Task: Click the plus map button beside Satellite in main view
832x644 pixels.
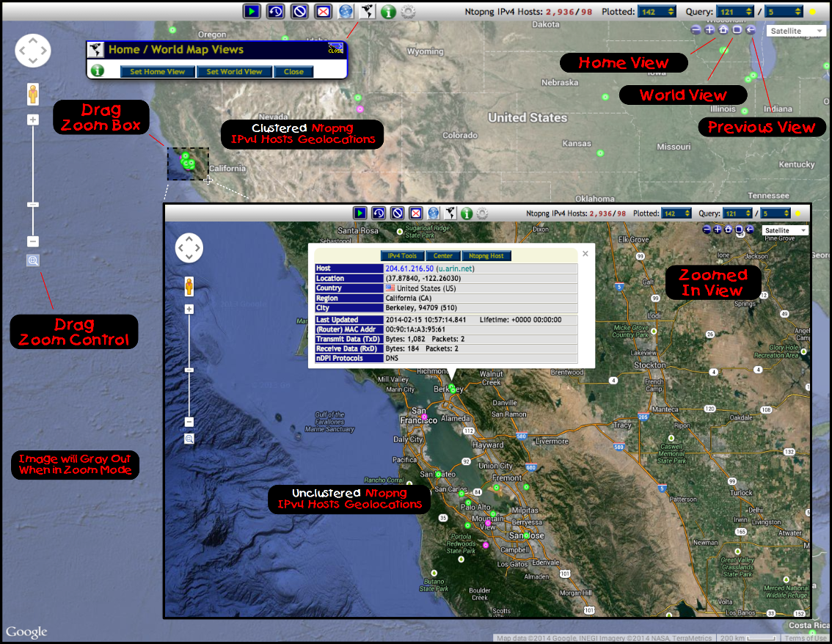Action: (709, 30)
